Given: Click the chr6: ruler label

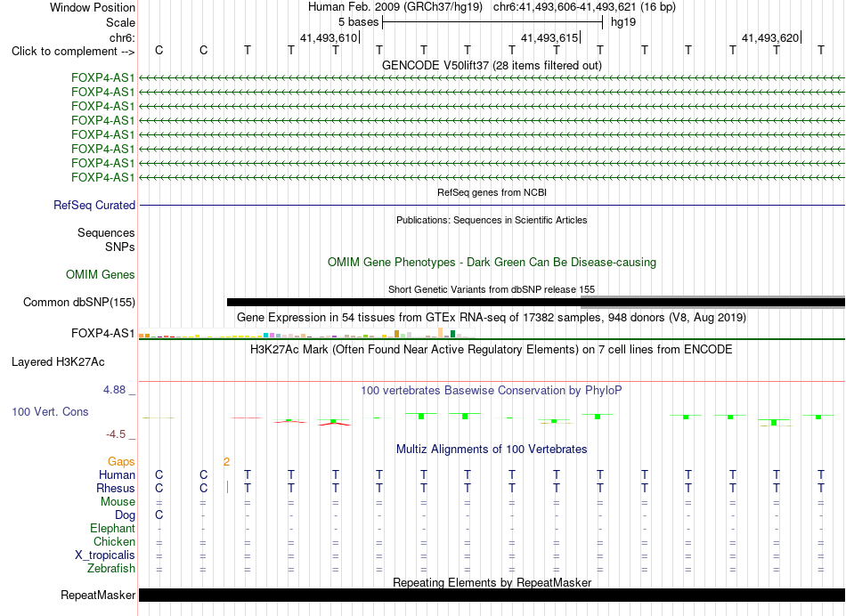Looking at the screenshot, I should click(x=122, y=37).
